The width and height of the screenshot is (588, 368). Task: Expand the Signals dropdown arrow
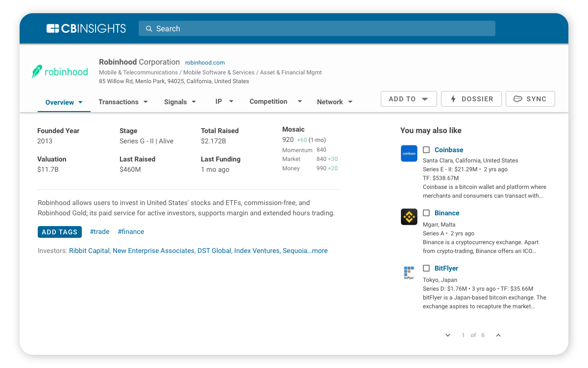click(194, 102)
